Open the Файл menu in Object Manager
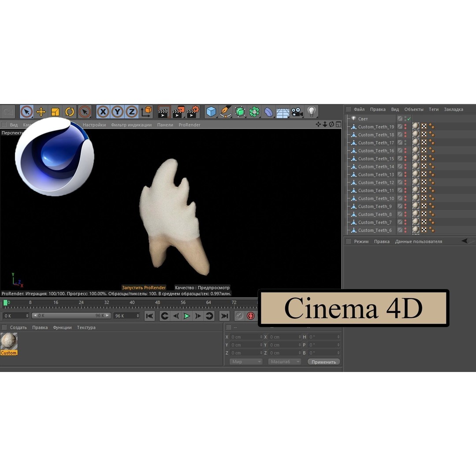 [359, 109]
